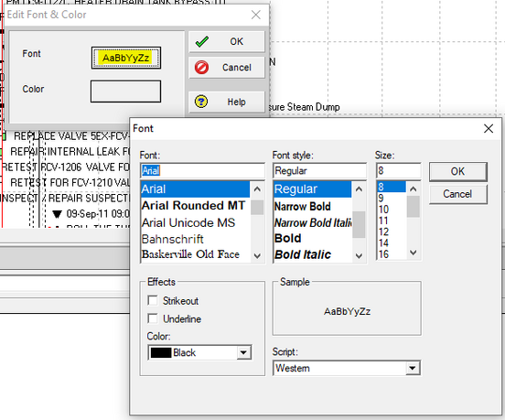Select Arial Unicode MS font
505x420 pixels.
[195, 222]
